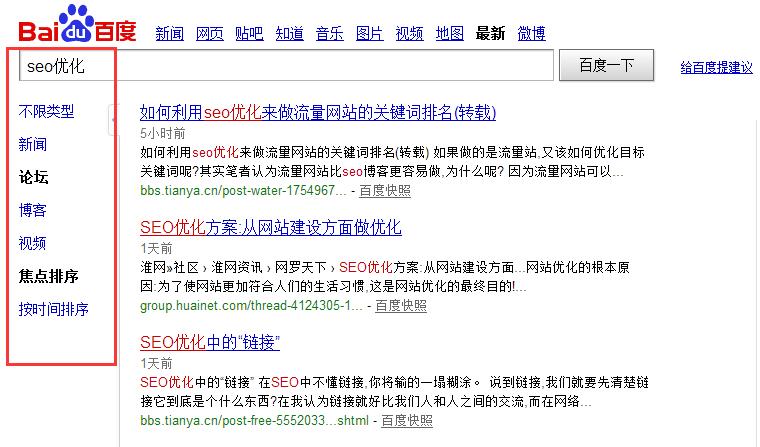The image size is (760, 447).
Task: Click the 百度一下 search button
Action: (x=606, y=65)
